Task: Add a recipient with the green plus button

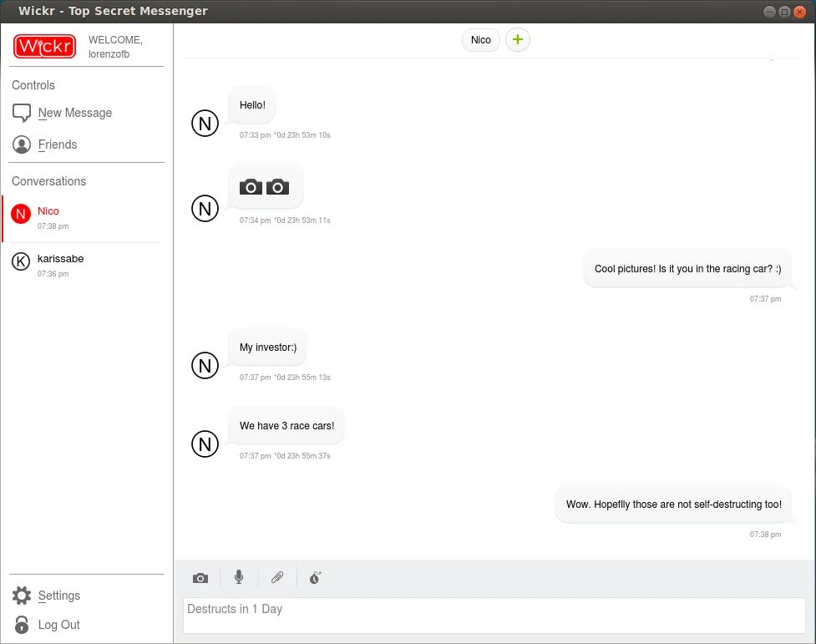Action: pos(517,39)
